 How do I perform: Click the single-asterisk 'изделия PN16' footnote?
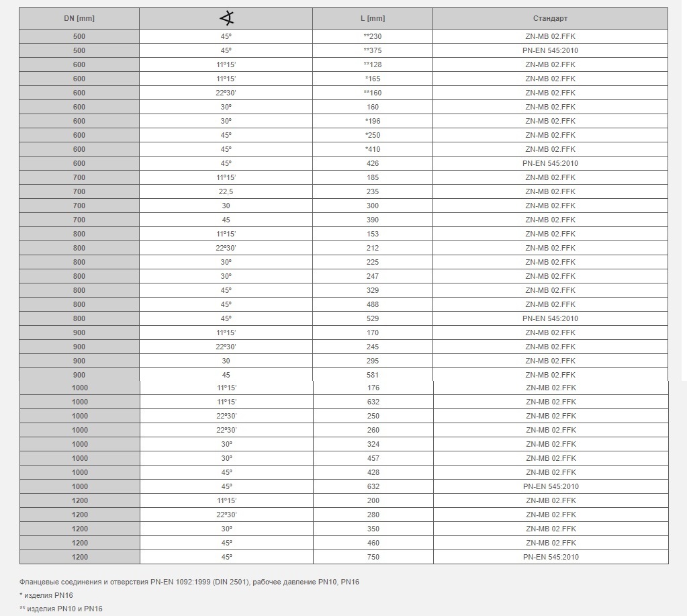coord(46,595)
